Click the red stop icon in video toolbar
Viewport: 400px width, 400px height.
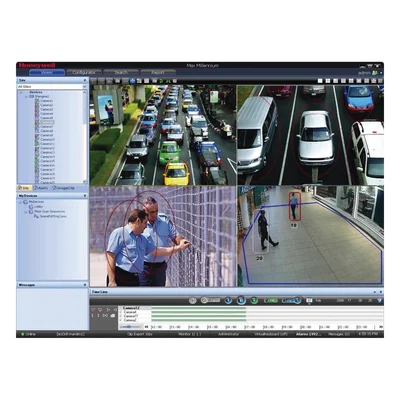175,81
